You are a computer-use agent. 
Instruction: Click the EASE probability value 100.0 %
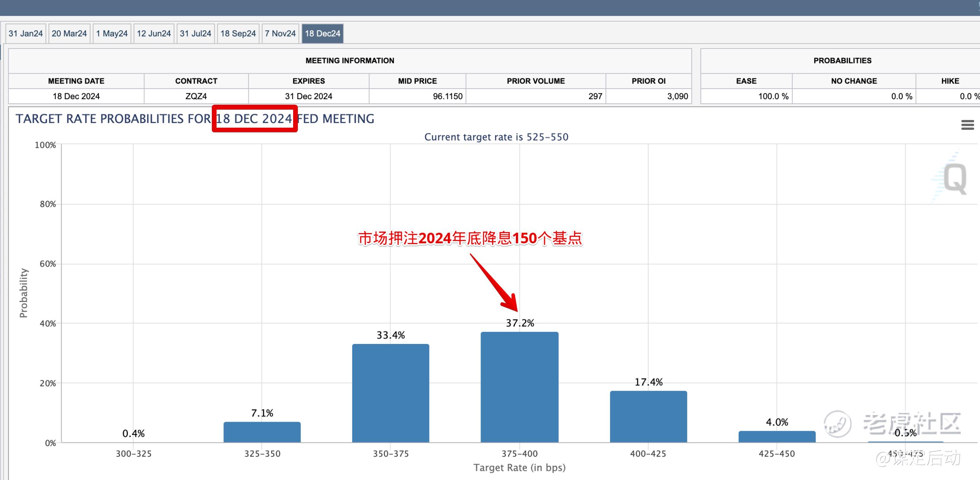pos(773,96)
